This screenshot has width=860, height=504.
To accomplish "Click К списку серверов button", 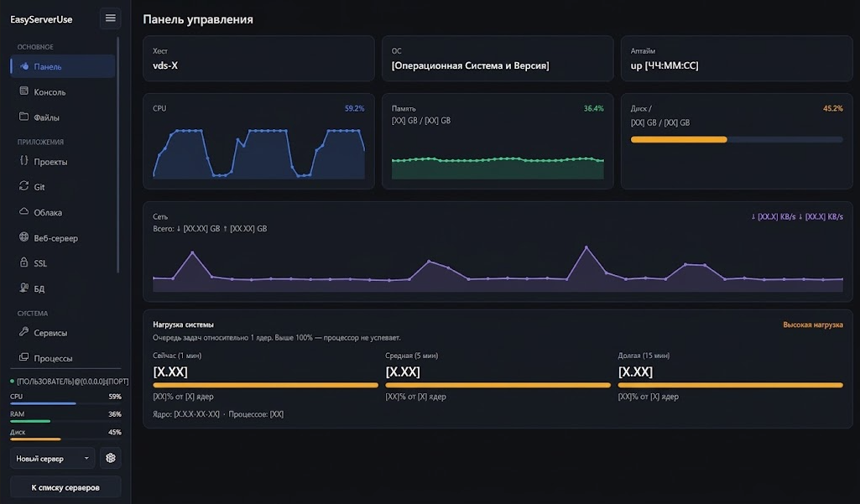I will coord(65,487).
